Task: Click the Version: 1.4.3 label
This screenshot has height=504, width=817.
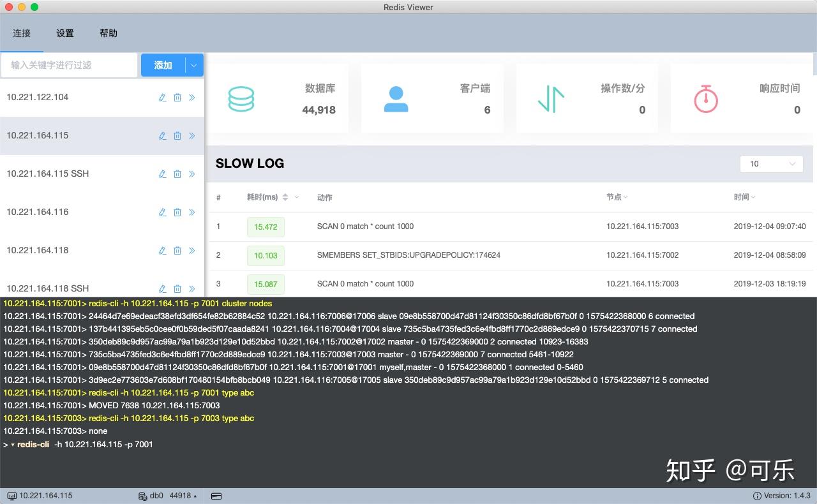Action: tap(787, 496)
